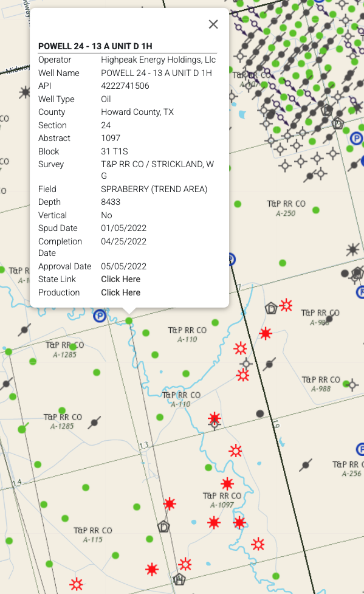
Task: Click the black star well below the A-250 label
Action: tap(352, 249)
